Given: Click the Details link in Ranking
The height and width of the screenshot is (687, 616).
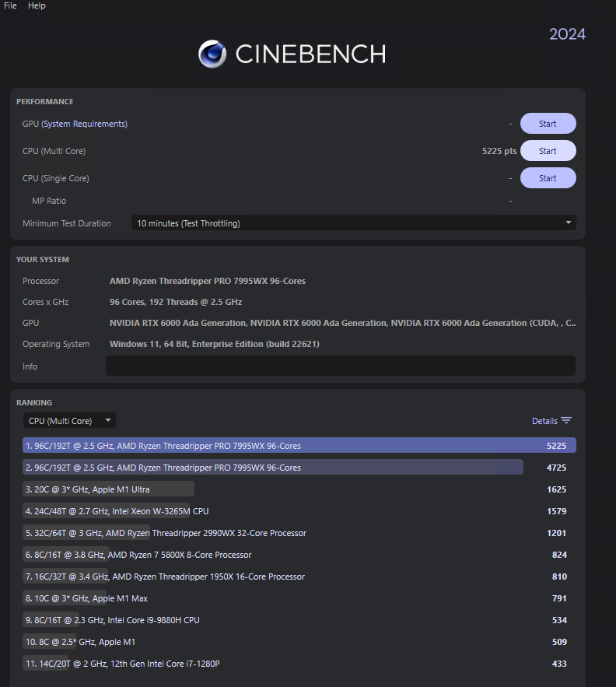Looking at the screenshot, I should click(544, 421).
